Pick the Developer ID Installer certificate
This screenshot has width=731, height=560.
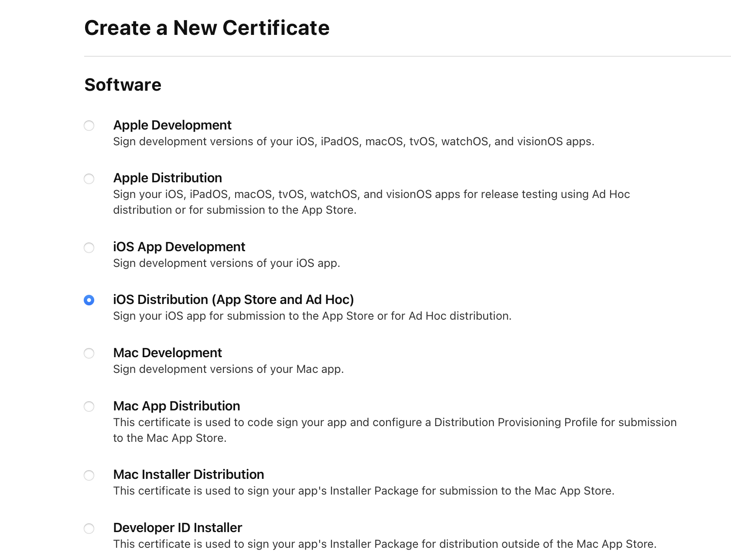pyautogui.click(x=89, y=529)
